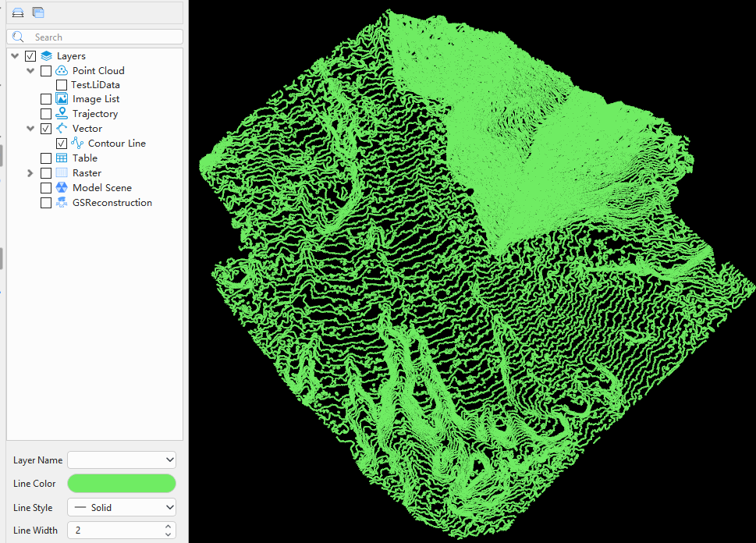Select the Raster label
This screenshot has width=756, height=543.
pos(87,172)
